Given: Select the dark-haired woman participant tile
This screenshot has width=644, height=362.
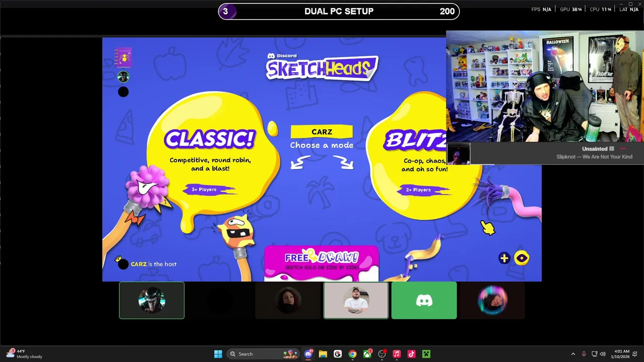Looking at the screenshot, I should [288, 300].
